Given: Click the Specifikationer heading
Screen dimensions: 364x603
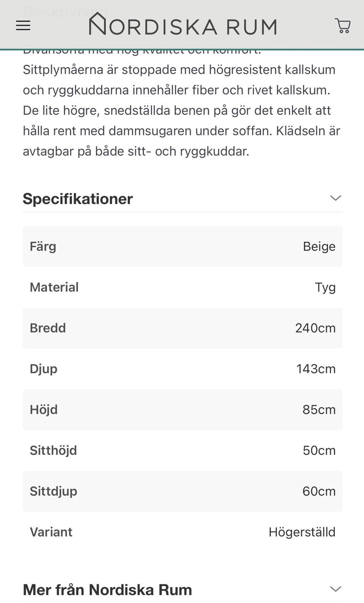Looking at the screenshot, I should click(x=78, y=199).
